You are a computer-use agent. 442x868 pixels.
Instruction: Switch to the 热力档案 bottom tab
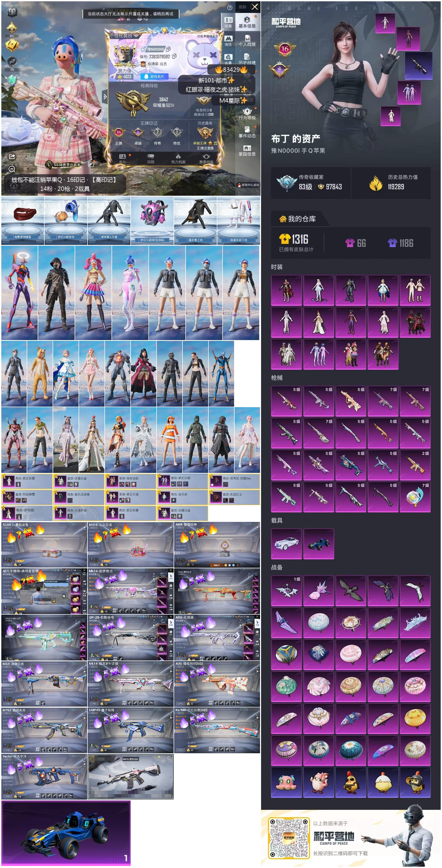tap(178, 159)
